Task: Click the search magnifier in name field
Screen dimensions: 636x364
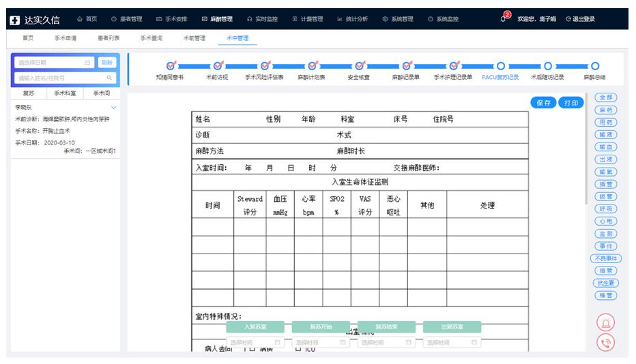Action: pyautogui.click(x=109, y=78)
